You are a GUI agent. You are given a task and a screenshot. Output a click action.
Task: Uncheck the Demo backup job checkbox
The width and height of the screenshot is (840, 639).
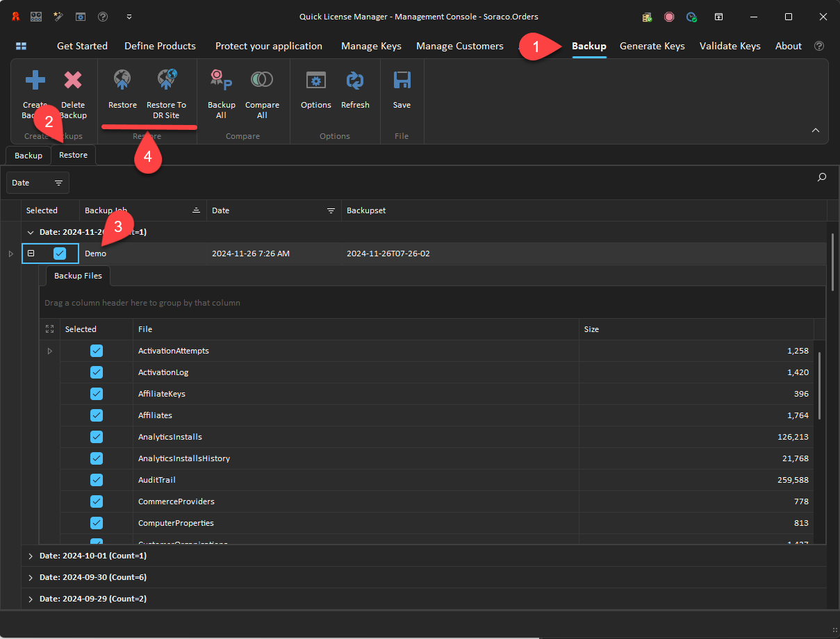60,254
